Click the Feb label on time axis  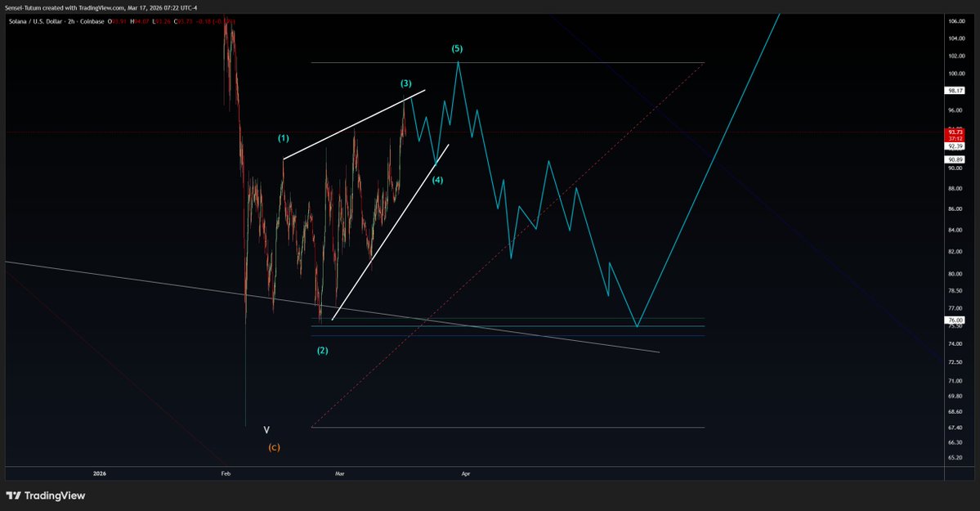coord(226,473)
